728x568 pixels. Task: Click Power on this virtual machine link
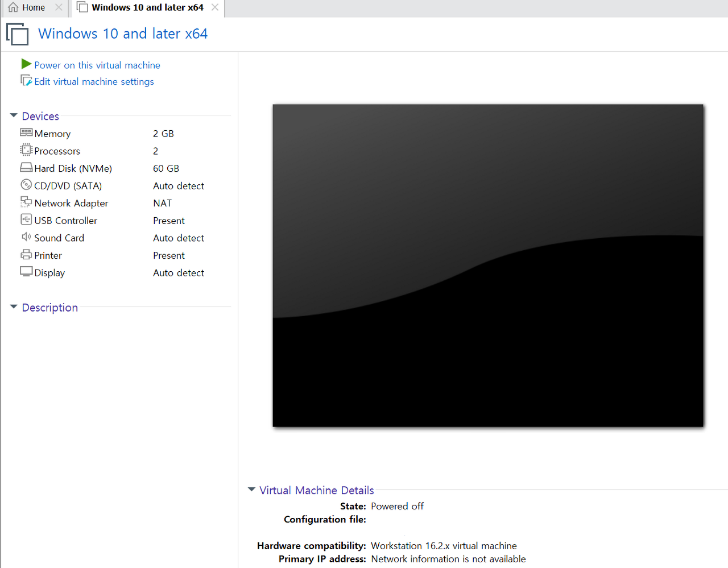point(97,65)
